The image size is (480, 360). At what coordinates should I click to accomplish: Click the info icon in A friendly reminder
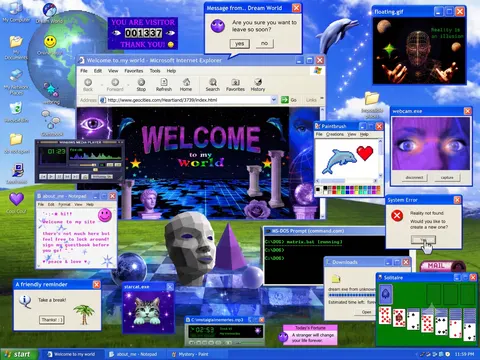25,300
